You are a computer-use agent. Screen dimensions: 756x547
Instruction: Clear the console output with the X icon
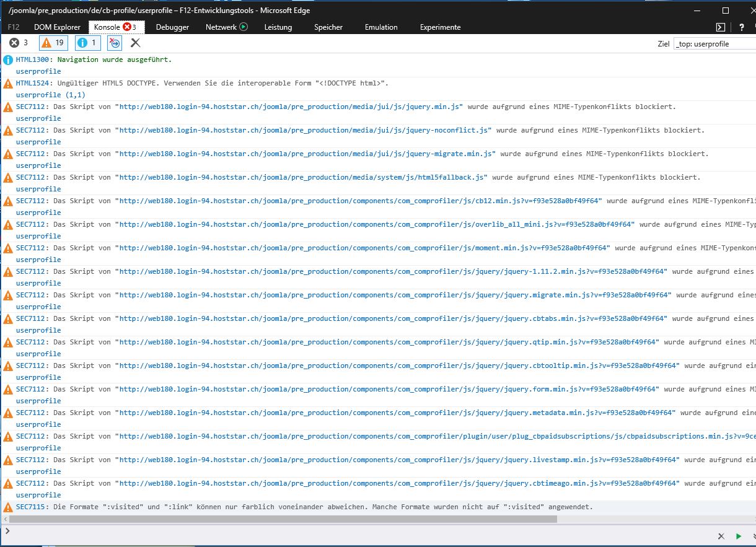point(135,43)
